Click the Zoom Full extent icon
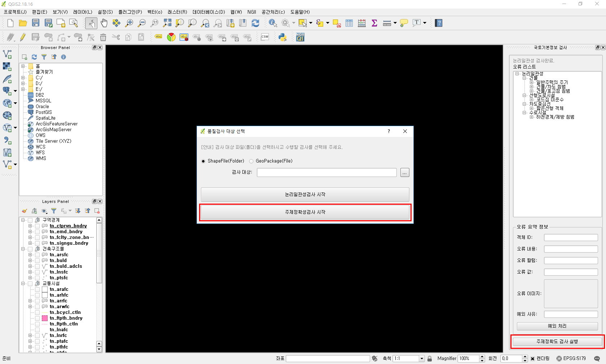Image resolution: width=606 pixels, height=364 pixels. click(167, 23)
